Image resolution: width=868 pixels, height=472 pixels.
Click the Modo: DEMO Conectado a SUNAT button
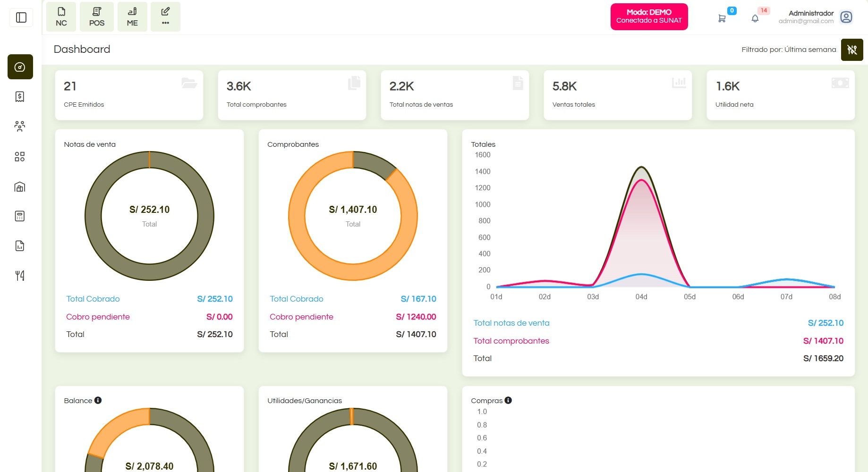[649, 16]
